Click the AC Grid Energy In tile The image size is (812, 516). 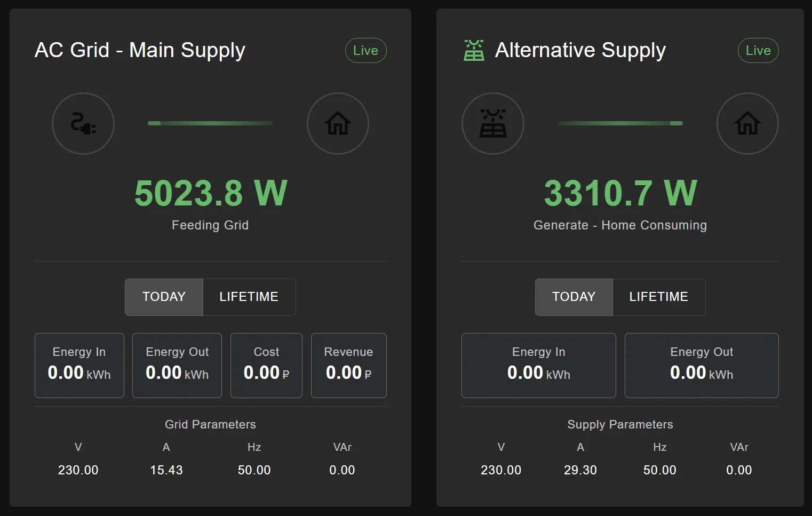click(79, 366)
